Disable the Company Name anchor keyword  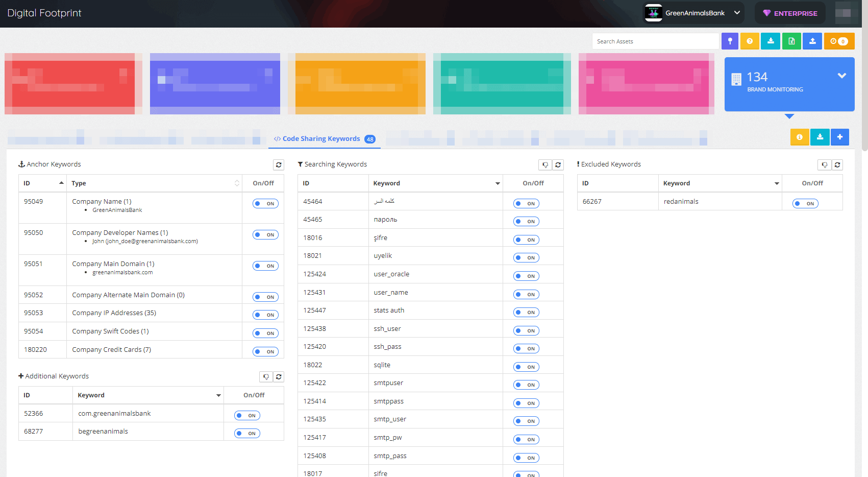(265, 203)
